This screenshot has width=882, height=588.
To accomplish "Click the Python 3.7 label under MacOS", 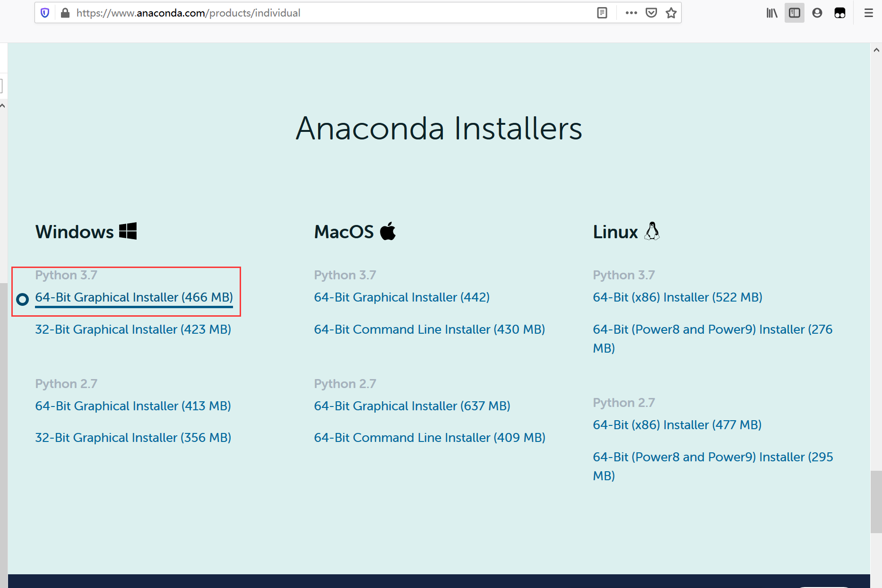I will [x=345, y=275].
